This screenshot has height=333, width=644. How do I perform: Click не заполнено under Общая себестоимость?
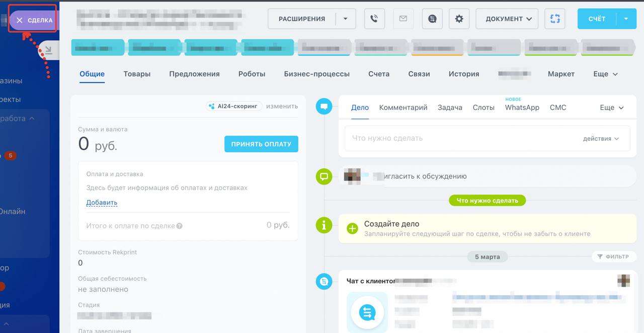coord(103,289)
